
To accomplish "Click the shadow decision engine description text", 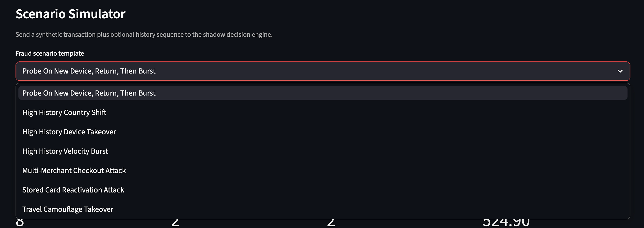I will tap(144, 34).
